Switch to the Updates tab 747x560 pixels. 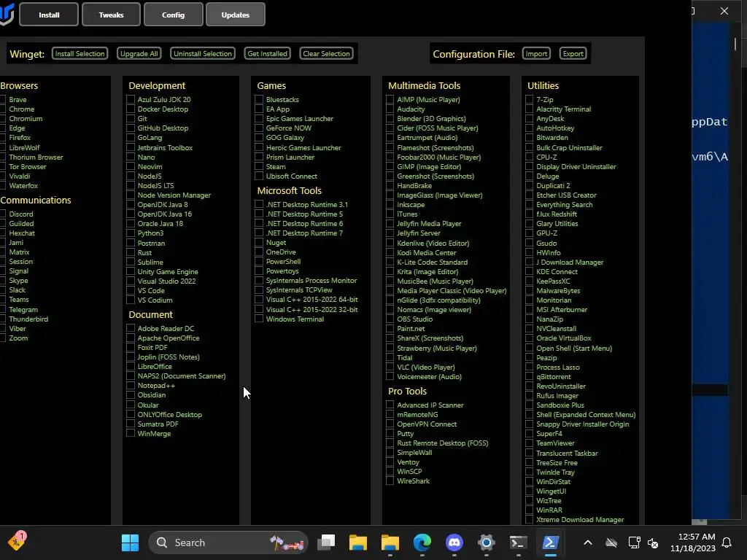pos(236,15)
